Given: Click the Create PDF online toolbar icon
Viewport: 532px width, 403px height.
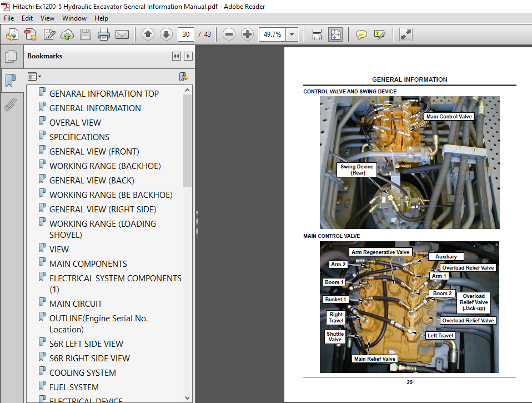Looking at the screenshot, I should pyautogui.click(x=12, y=34).
